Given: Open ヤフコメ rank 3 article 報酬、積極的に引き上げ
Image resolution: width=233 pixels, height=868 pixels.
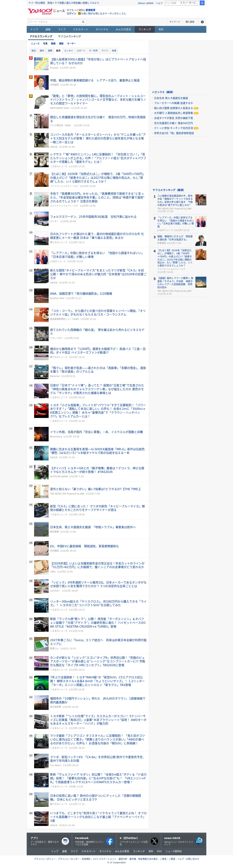Looking at the screenshot, I should pyautogui.click(x=175, y=238).
